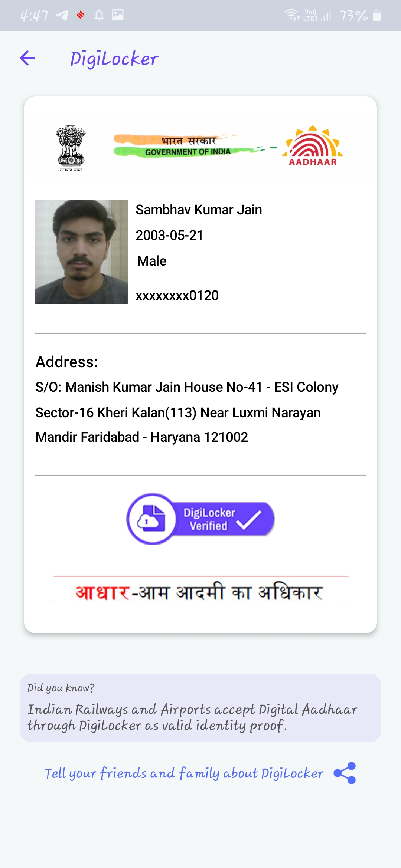Click the DigiLocker title text
401x868 pixels.
point(114,59)
